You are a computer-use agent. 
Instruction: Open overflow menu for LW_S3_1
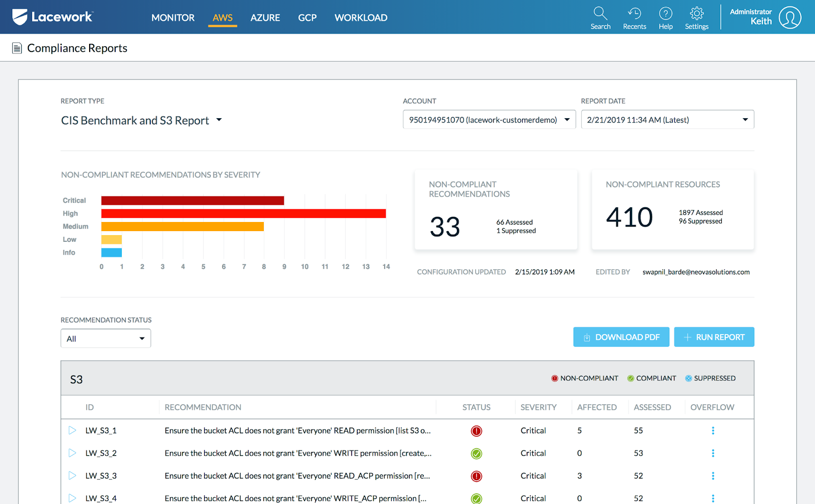[x=713, y=431]
